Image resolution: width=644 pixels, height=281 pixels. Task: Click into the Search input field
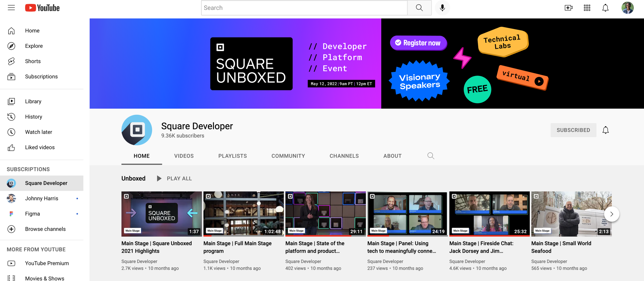pos(304,8)
